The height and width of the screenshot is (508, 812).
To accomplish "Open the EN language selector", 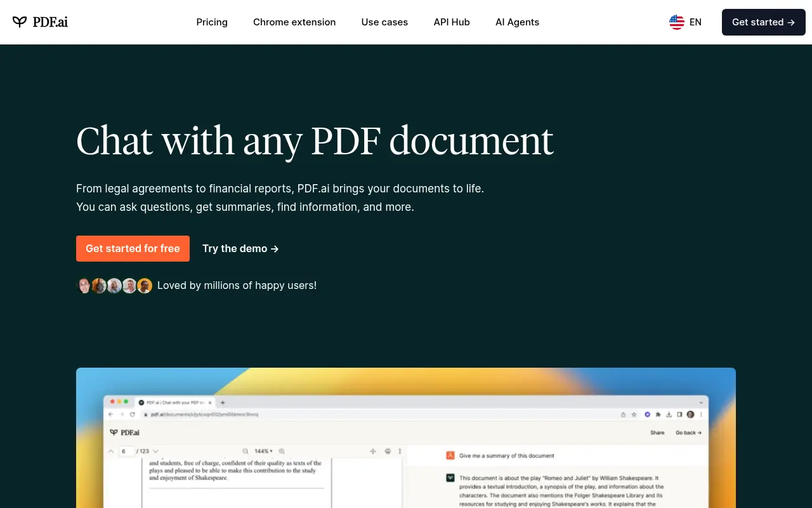I will 686,22.
